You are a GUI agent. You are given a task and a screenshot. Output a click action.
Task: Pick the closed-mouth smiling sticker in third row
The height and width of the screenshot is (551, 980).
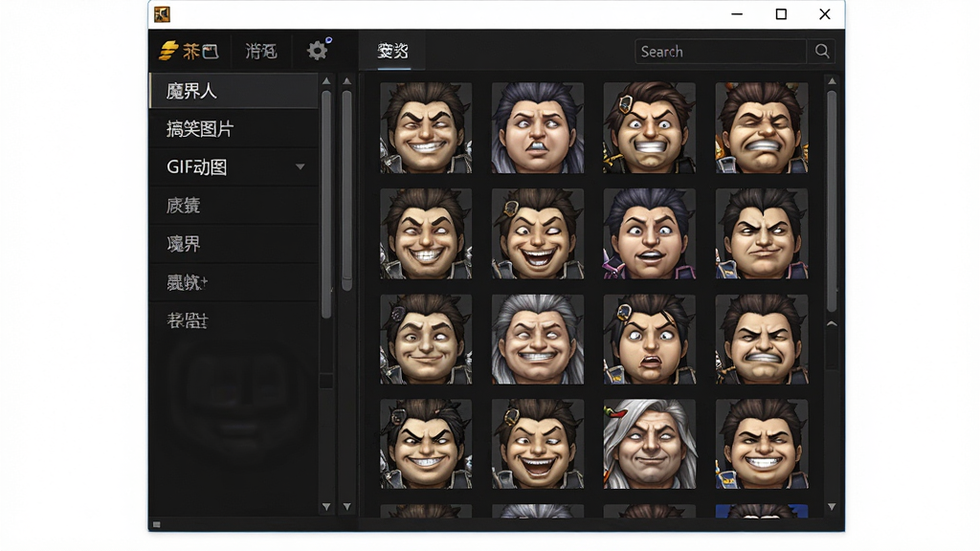(x=426, y=340)
